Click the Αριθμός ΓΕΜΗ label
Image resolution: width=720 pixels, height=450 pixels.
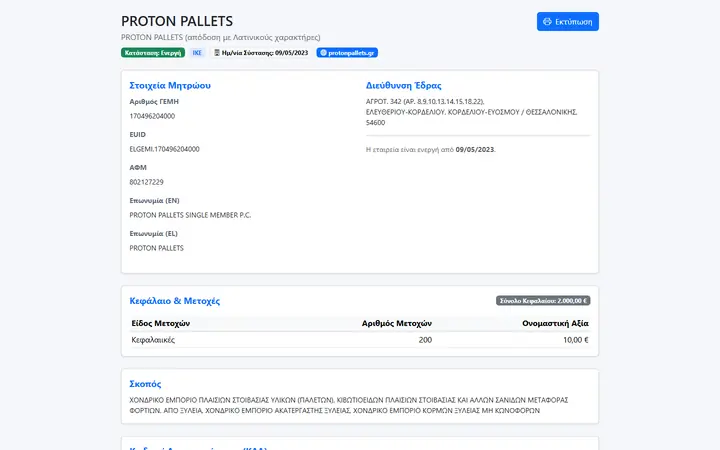click(154, 101)
